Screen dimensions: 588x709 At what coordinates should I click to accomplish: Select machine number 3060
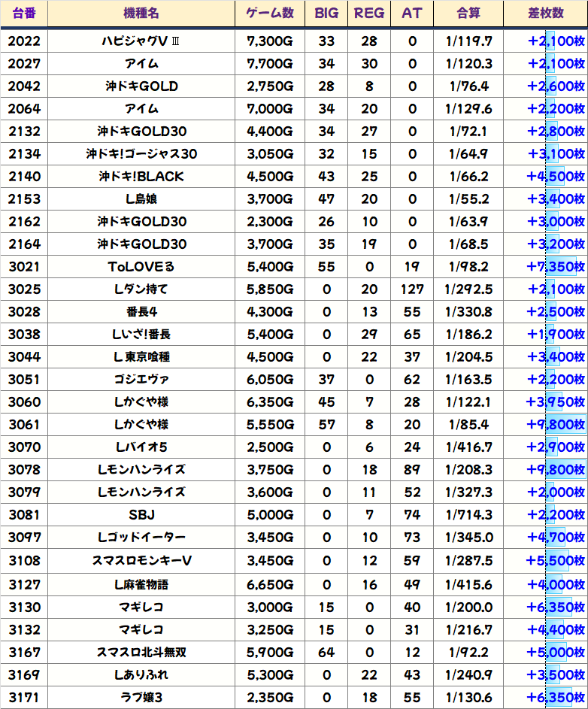(x=24, y=402)
